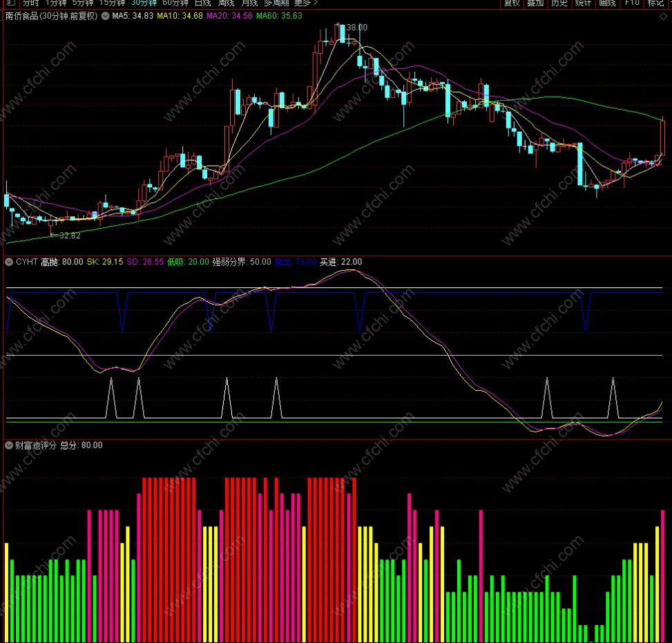Image resolution: width=672 pixels, height=643 pixels.
Task: Click the 买进: 22.00 value
Action: point(340,262)
